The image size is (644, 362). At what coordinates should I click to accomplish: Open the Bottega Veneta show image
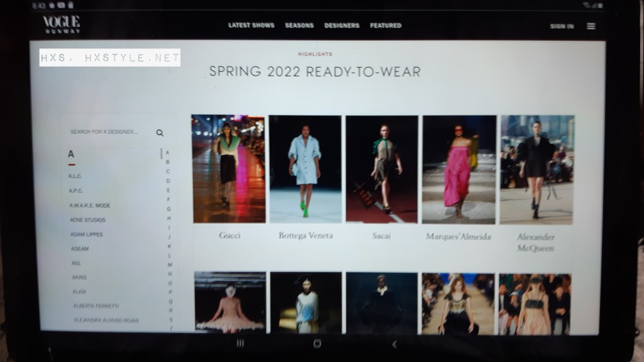tap(305, 169)
